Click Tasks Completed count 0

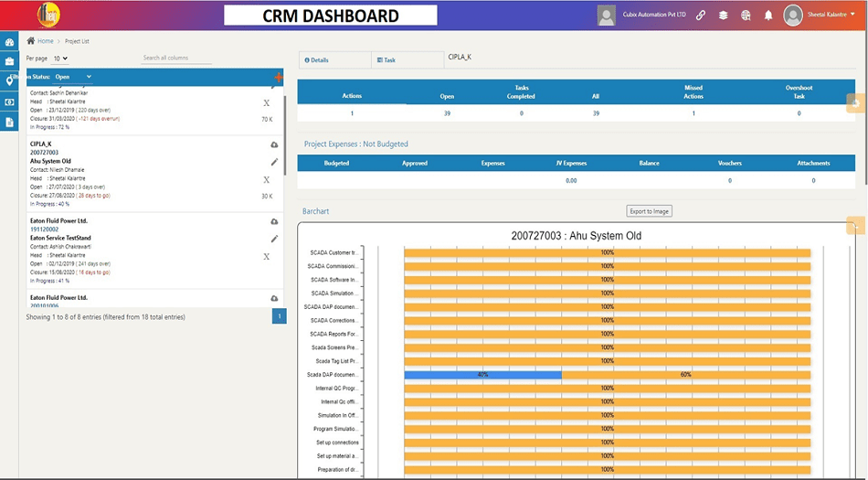pos(521,113)
